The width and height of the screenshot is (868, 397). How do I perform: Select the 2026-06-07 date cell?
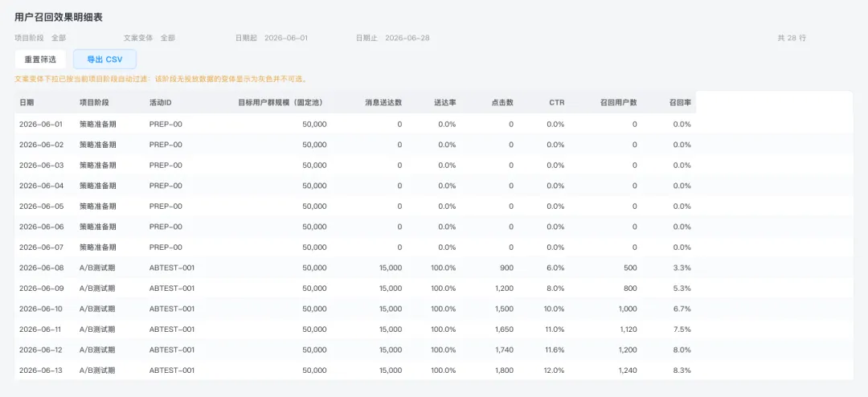click(x=42, y=247)
